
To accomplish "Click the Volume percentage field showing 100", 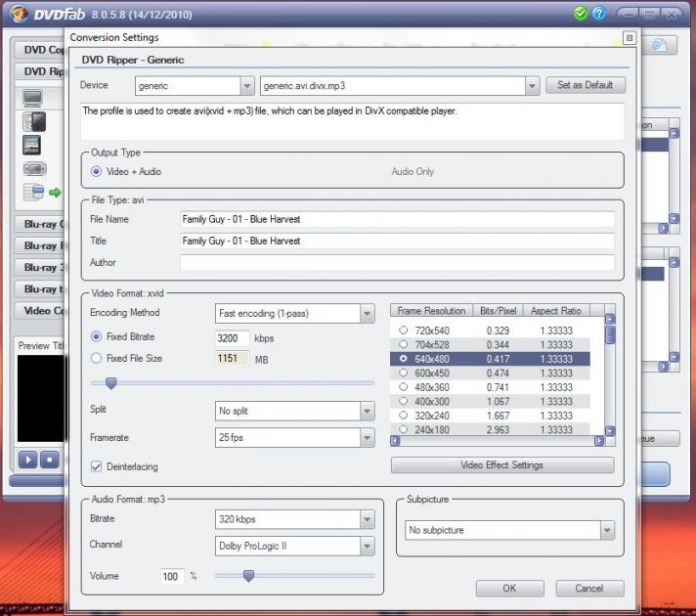I will (x=171, y=577).
